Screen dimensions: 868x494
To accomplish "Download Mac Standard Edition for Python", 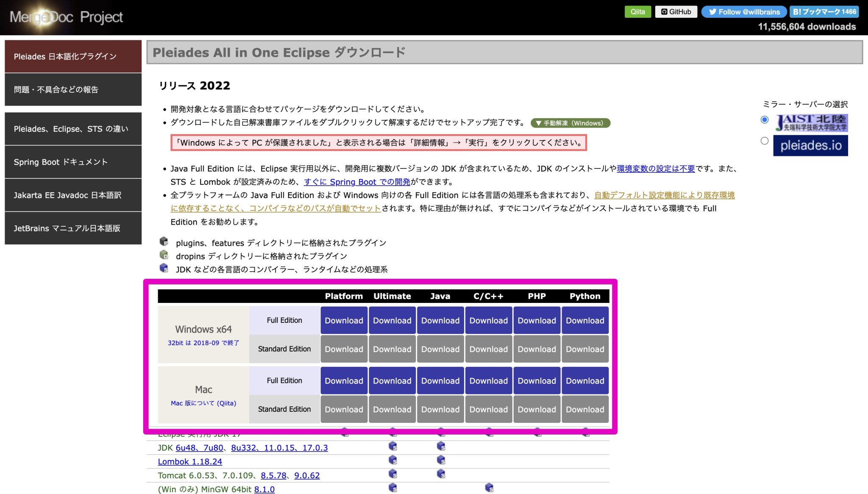I will (585, 409).
